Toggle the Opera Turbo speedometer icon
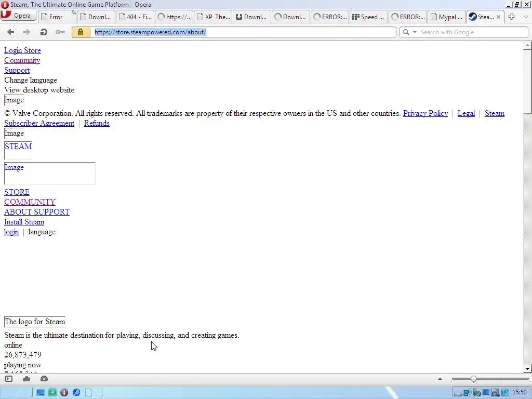Screen dimensions: 532x399 pos(44,379)
